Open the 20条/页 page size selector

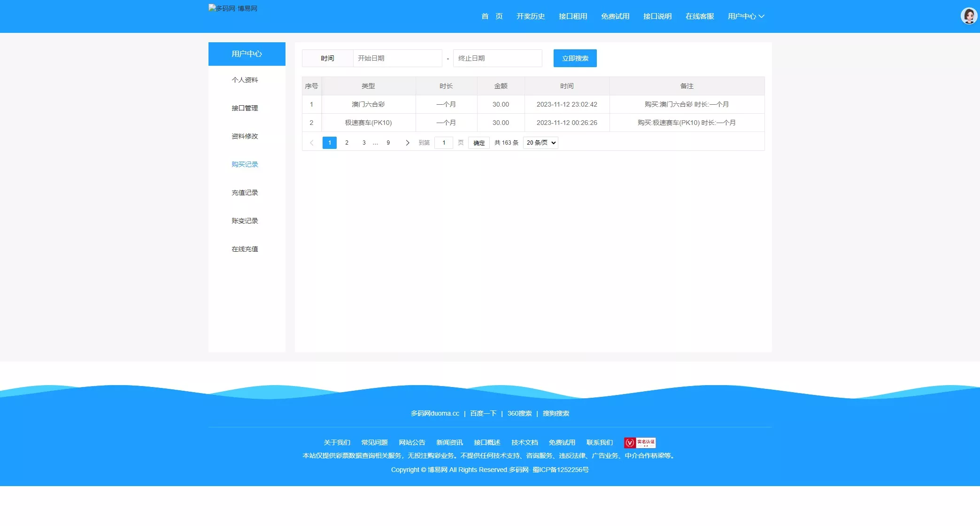click(540, 142)
